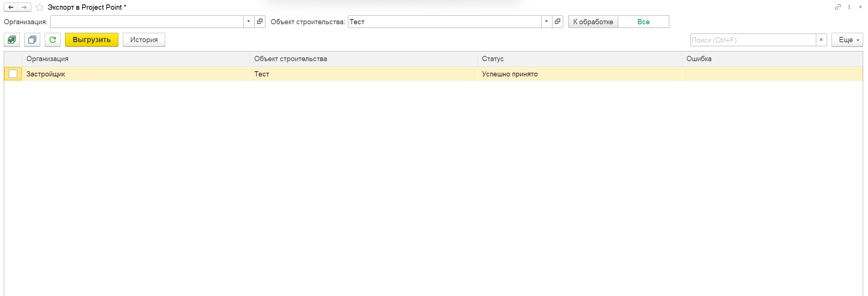Screen dimensions: 868x296
Task: Switch filter to К обработке
Action: click(593, 22)
